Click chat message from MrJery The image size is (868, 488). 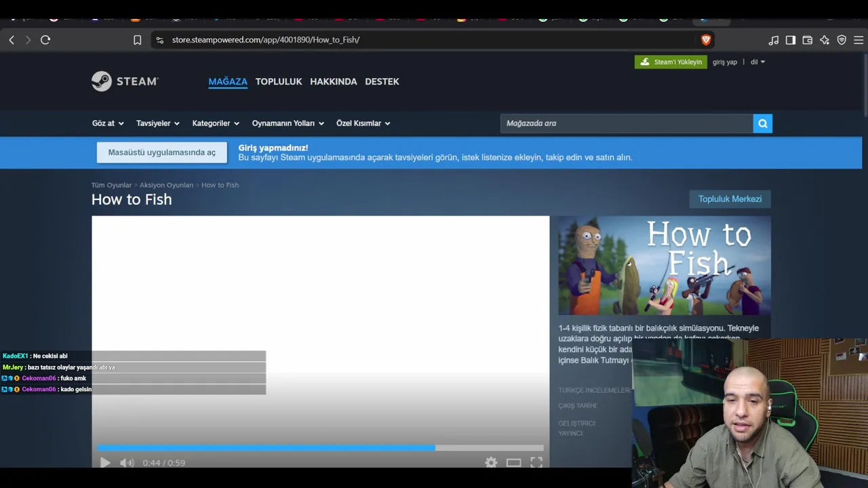tap(58, 367)
